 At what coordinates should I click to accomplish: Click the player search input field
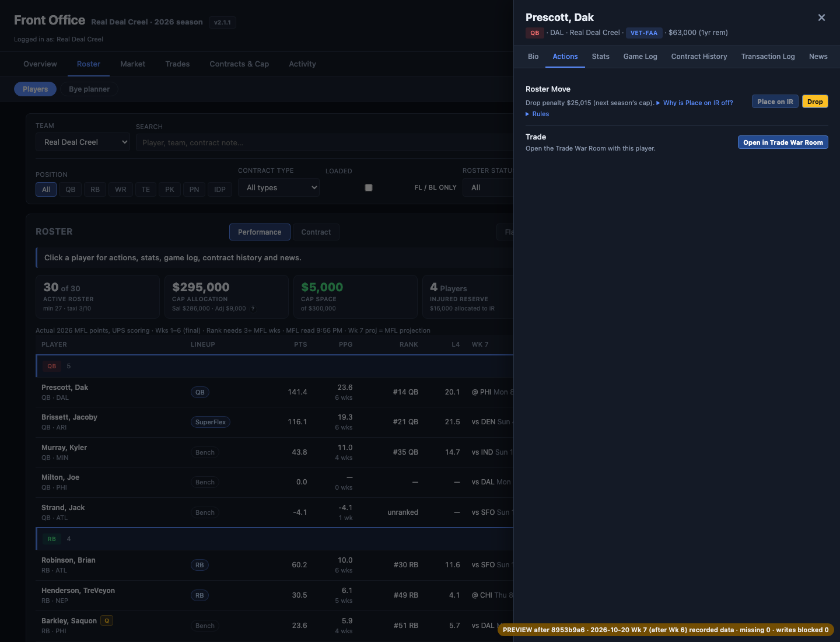click(x=324, y=142)
